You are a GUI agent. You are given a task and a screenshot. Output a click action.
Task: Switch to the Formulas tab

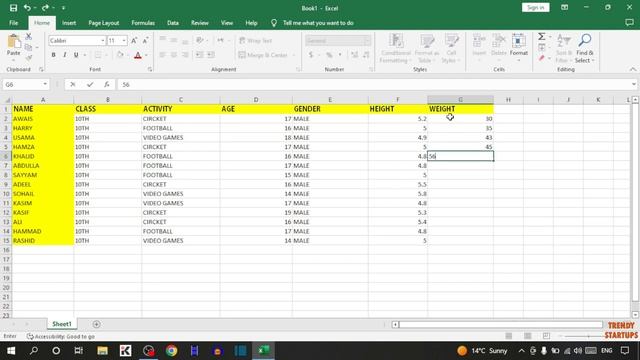point(143,23)
